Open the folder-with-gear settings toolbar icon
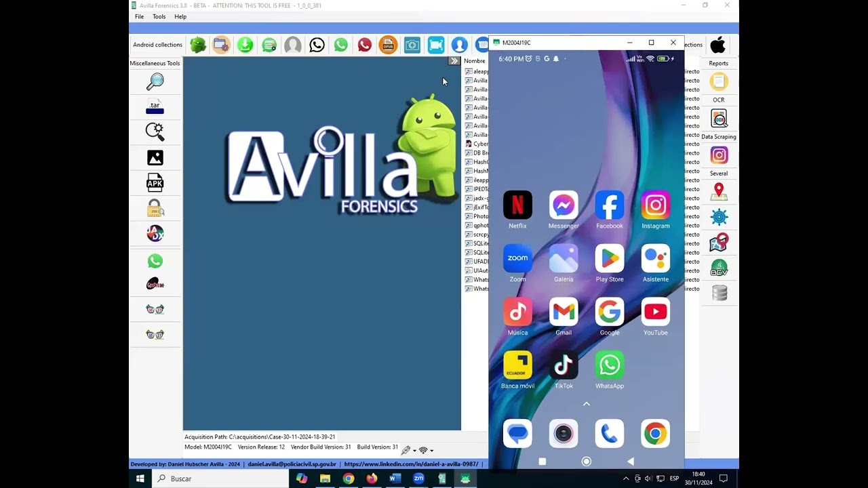Viewport: 868px width, 488px height. (x=222, y=45)
